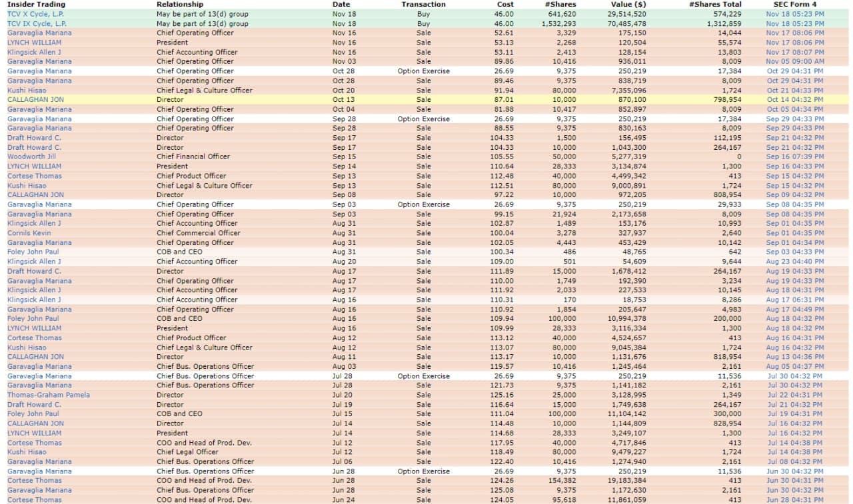Click the SEC Form 4 column header
Viewport: 853px width, 504px height.
tap(794, 4)
